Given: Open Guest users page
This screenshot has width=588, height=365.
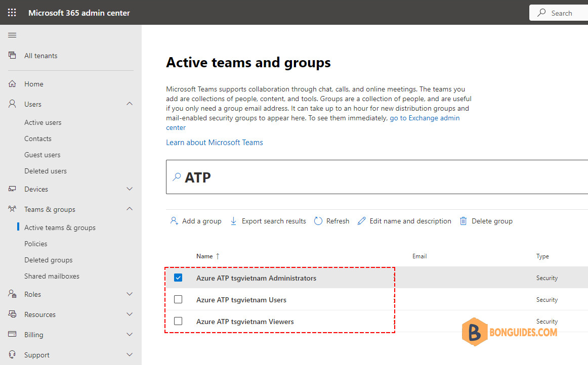Looking at the screenshot, I should (43, 154).
